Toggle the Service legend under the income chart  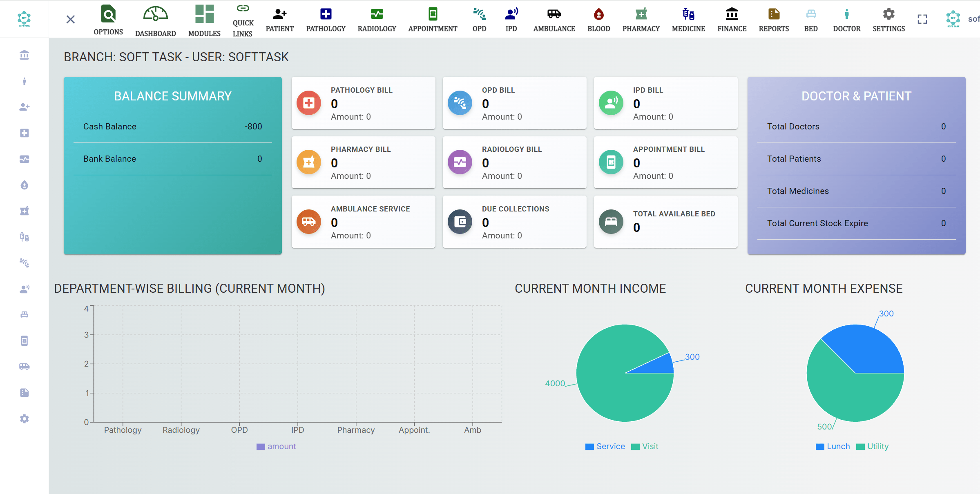(x=605, y=446)
